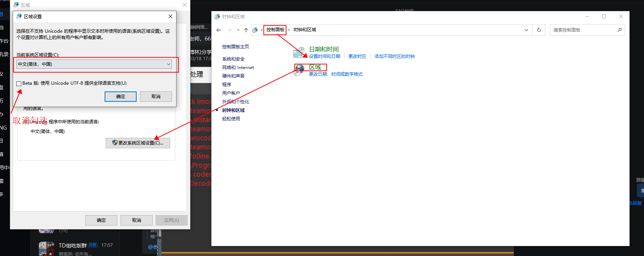Click the forward arrow in Control Panel
The height and width of the screenshot is (256, 644).
(x=229, y=30)
